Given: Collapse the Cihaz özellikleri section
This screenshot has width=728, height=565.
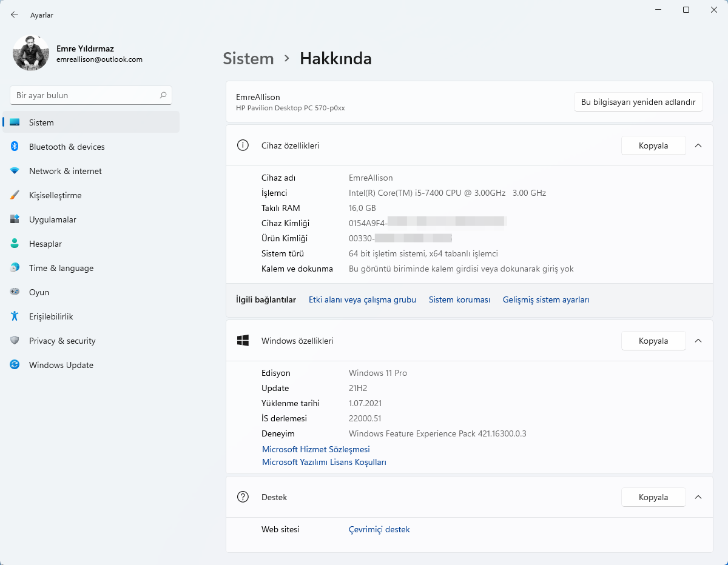Looking at the screenshot, I should (x=698, y=145).
